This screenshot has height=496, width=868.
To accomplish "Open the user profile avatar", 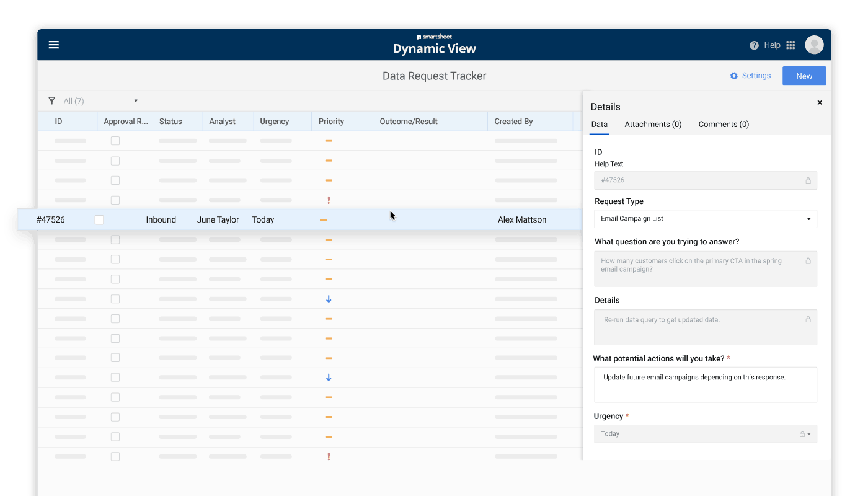I will [814, 45].
